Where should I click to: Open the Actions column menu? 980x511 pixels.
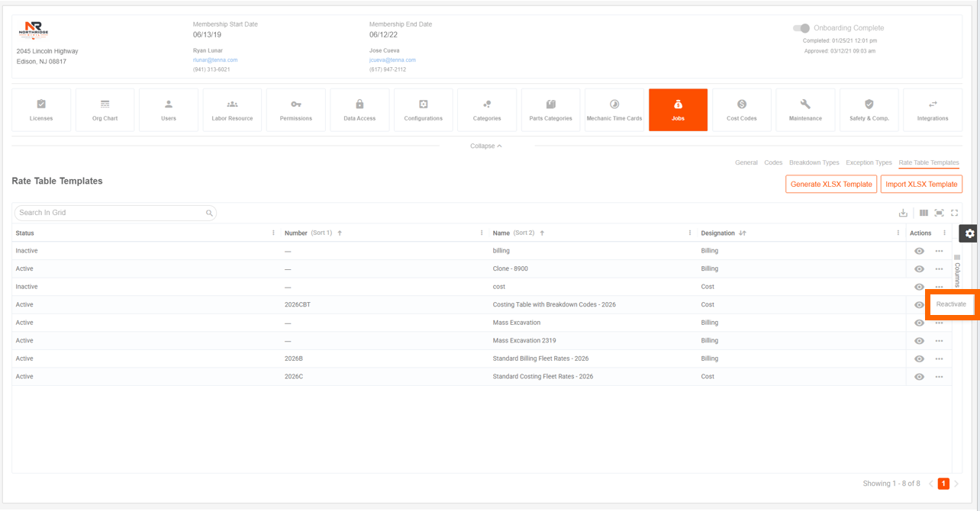pos(944,233)
